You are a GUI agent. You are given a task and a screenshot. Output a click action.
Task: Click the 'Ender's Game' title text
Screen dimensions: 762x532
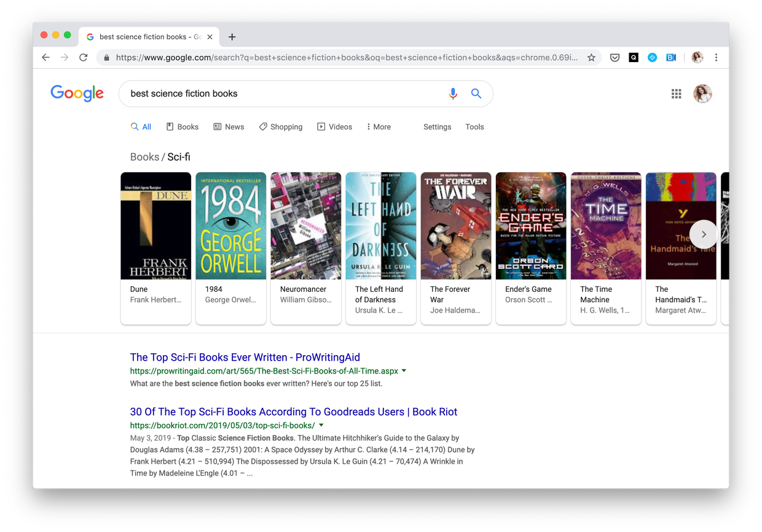pyautogui.click(x=528, y=289)
